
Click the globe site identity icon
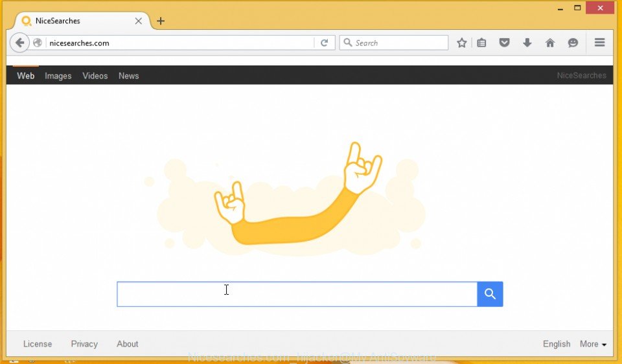[38, 43]
